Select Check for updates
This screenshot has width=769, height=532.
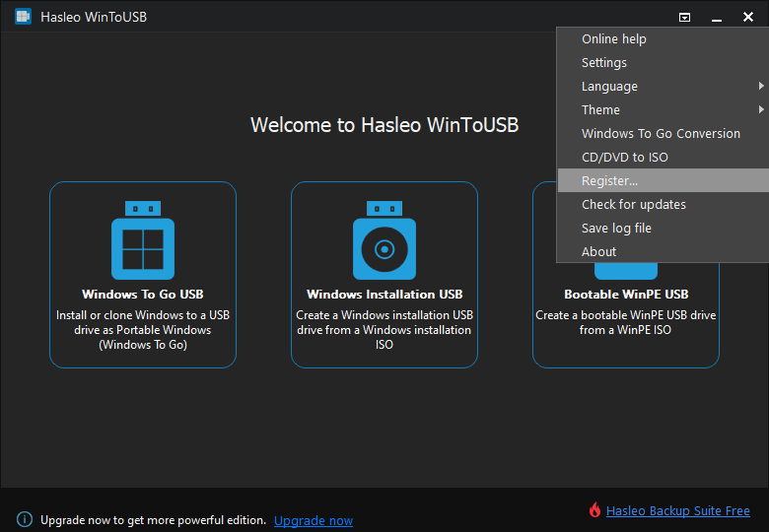[664, 204]
